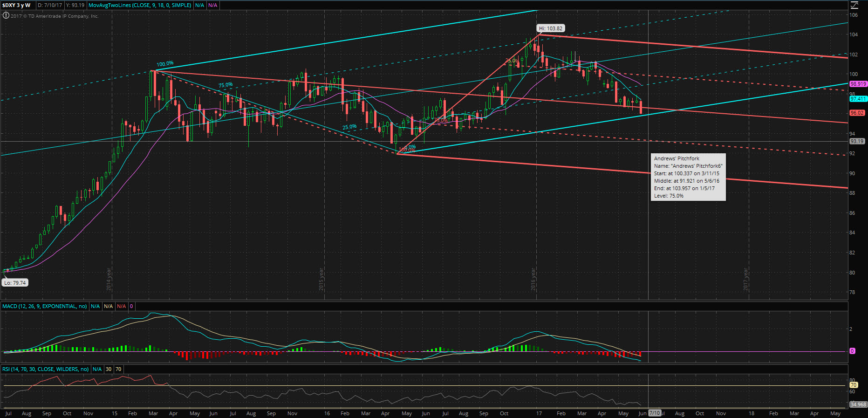Select the Hi: 103.82 price bubble
868x418 pixels.
(551, 28)
